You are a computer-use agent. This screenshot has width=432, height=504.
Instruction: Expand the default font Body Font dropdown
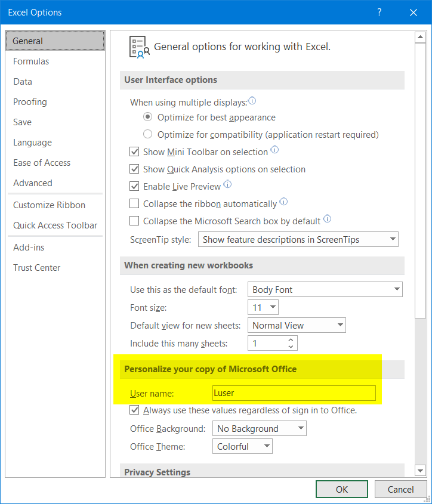pyautogui.click(x=325, y=289)
